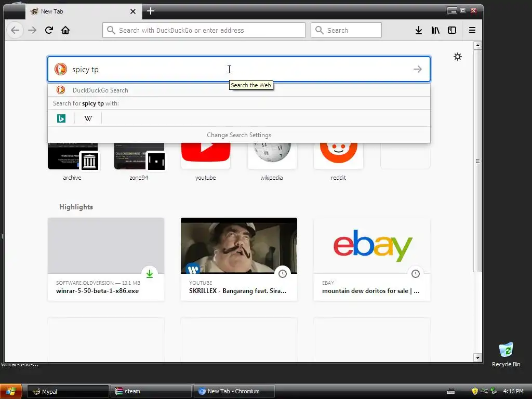Click the toolbar Search field

346,30
